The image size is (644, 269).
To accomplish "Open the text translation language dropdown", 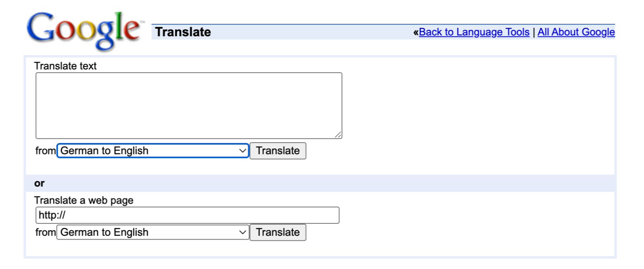I will (152, 151).
